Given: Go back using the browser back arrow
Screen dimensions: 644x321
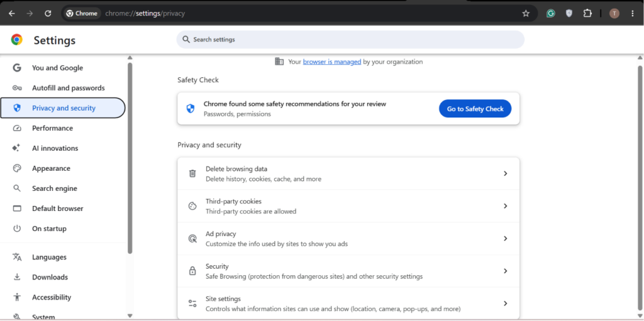Looking at the screenshot, I should pos(11,14).
